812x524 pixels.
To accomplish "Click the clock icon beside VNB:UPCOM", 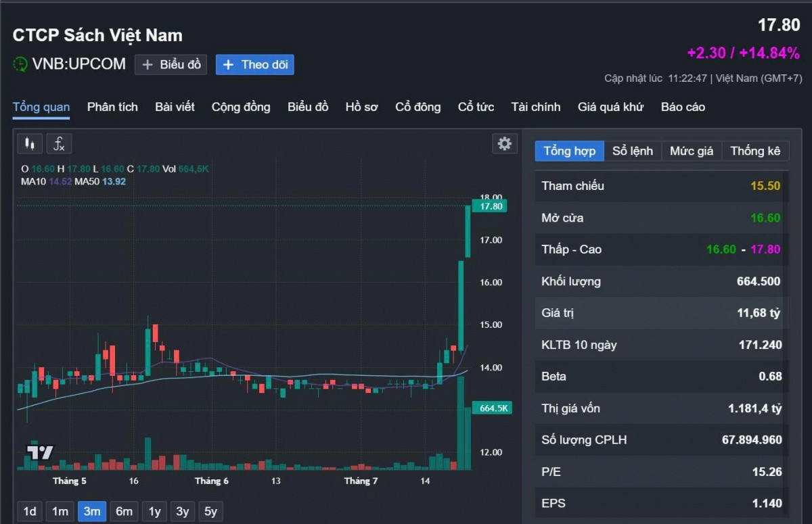I will click(20, 64).
